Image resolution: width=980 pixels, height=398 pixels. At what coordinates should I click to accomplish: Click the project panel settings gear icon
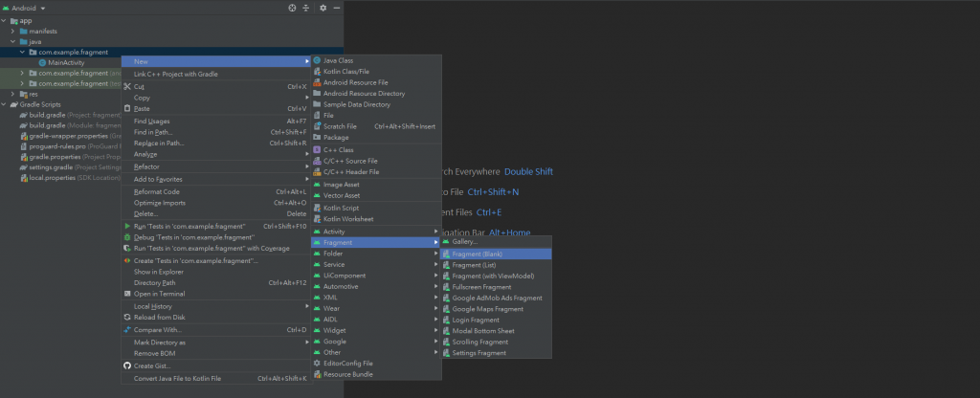pos(323,8)
